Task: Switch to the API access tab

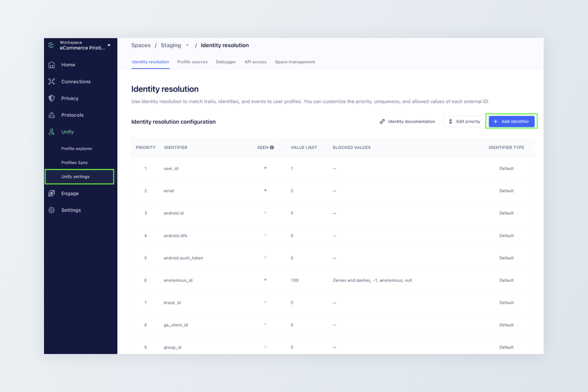Action: click(x=256, y=62)
